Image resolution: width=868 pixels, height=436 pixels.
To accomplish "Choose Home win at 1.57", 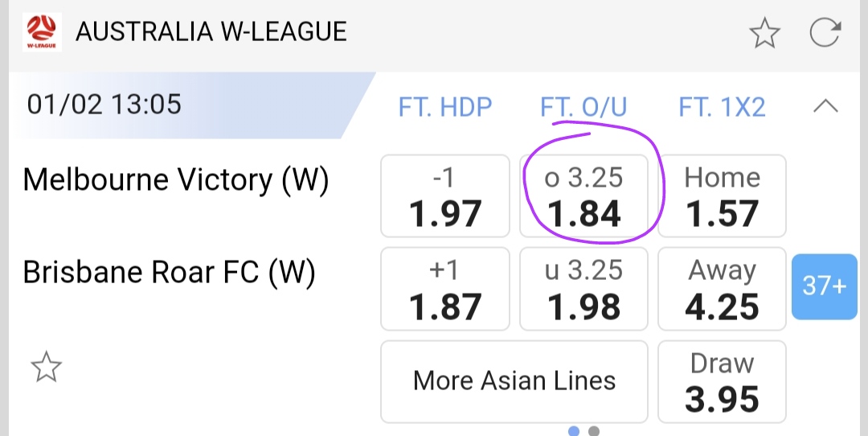I will click(x=722, y=196).
